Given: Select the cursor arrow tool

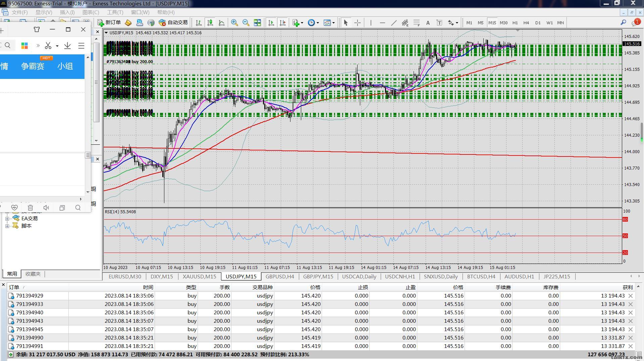Looking at the screenshot, I should pyautogui.click(x=346, y=22).
